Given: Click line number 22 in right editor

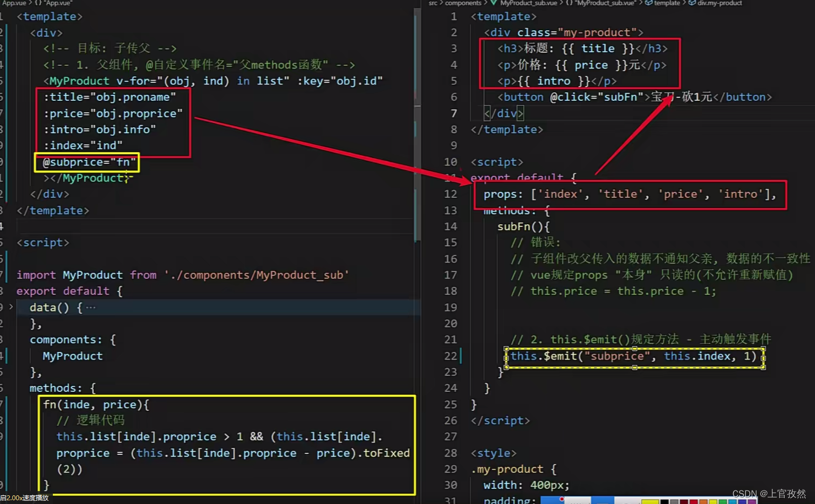Looking at the screenshot, I should pyautogui.click(x=450, y=356).
